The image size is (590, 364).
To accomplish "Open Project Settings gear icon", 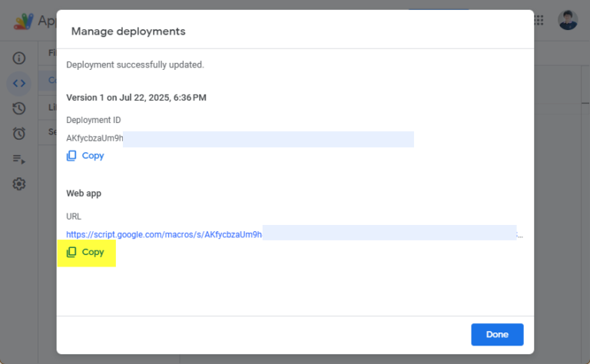I will pos(18,184).
